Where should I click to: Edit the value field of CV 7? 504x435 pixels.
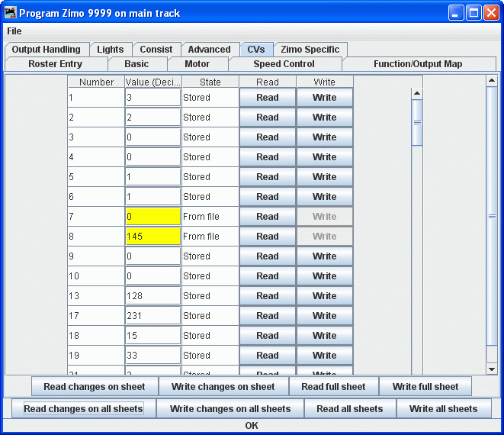click(x=152, y=217)
